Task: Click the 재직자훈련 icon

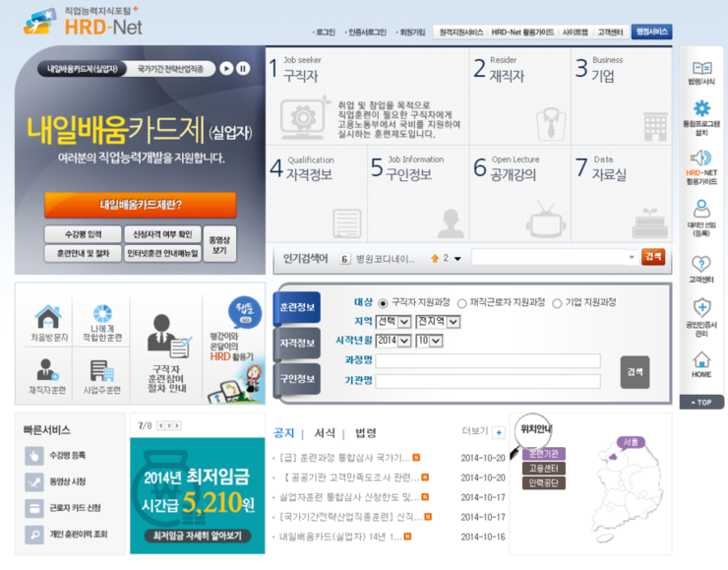Action: coord(47,370)
